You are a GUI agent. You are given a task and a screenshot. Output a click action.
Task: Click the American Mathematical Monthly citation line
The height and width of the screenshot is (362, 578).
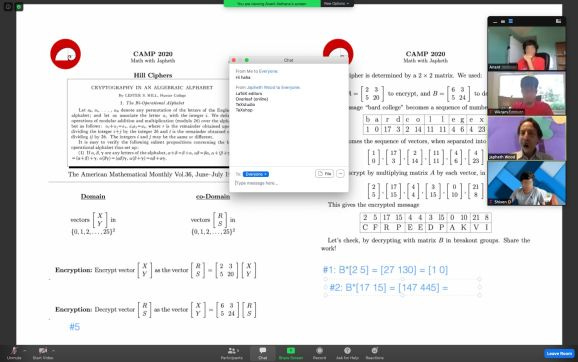tap(148, 174)
